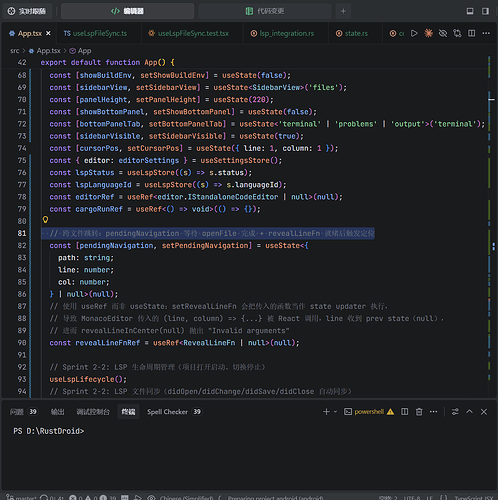
Task: Click UTF-8 encoding in status bar
Action: tap(412, 498)
